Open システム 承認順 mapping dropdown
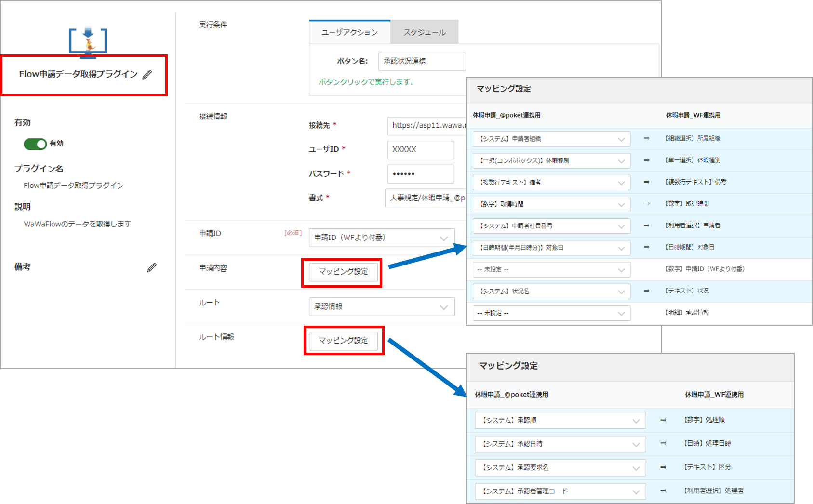 pyautogui.click(x=560, y=420)
